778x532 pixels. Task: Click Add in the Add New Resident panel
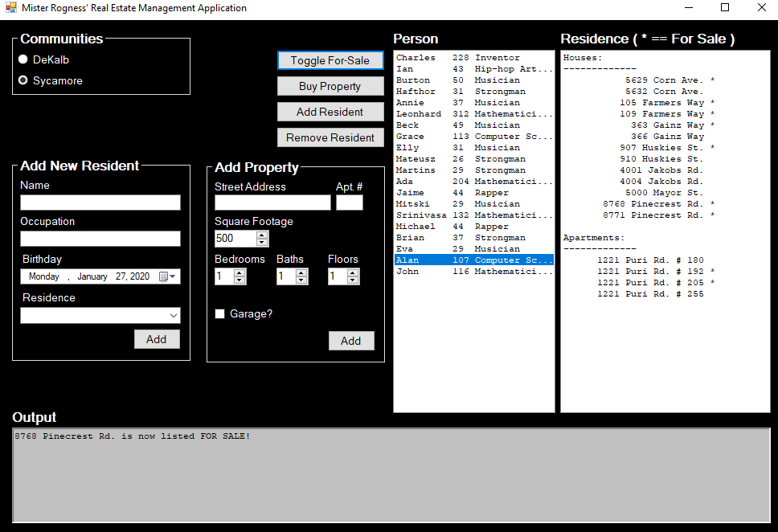click(156, 339)
